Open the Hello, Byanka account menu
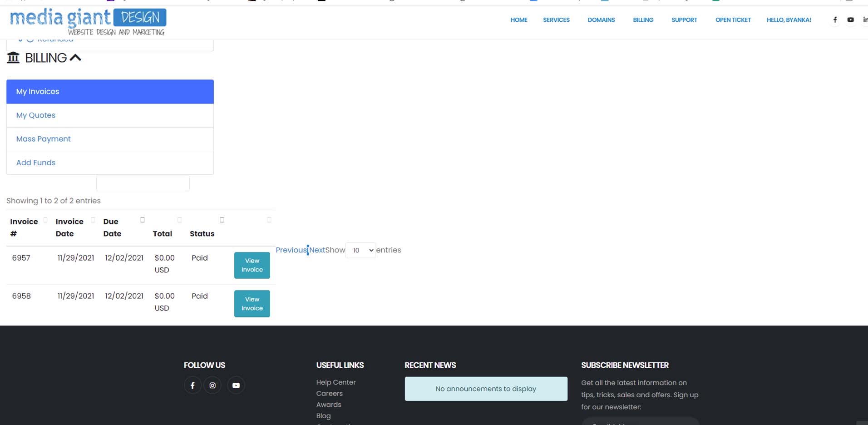Screen dimensions: 868x425 coord(789,20)
